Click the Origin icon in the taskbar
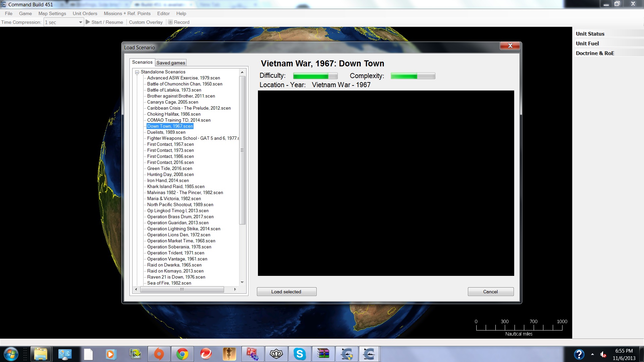The width and height of the screenshot is (644, 362). pyautogui.click(x=159, y=354)
